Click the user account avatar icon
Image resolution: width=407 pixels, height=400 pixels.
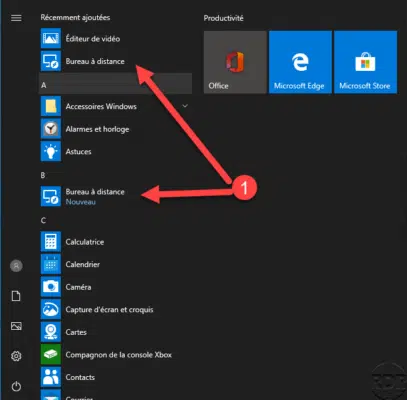click(x=16, y=266)
